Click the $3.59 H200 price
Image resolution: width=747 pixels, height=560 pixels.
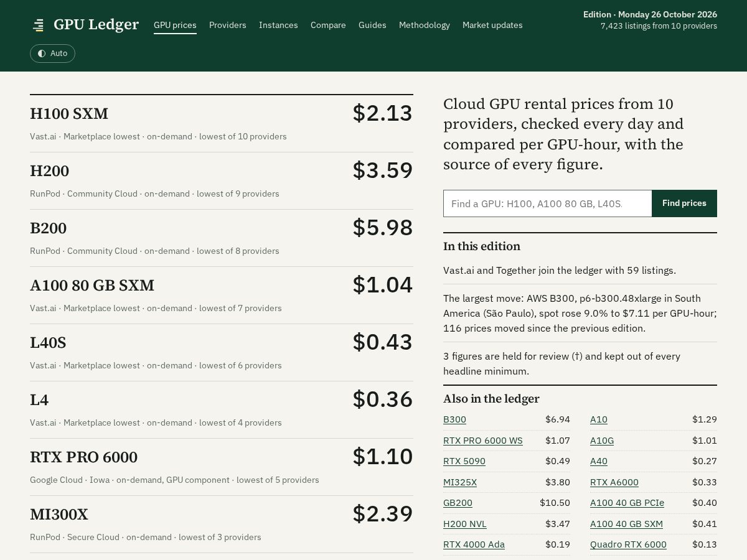pyautogui.click(x=383, y=170)
